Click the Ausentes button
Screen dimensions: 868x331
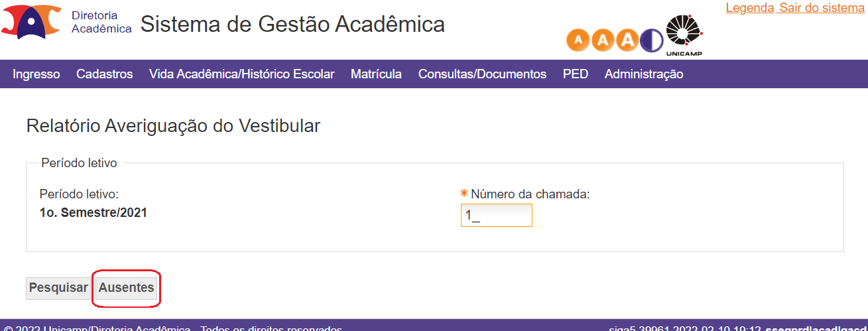pos(127,288)
